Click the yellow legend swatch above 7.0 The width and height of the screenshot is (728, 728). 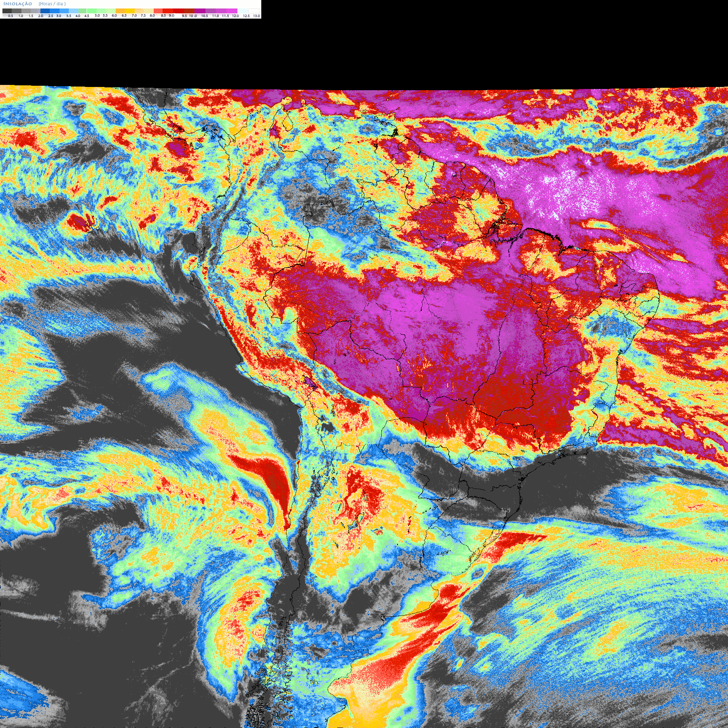130,11
